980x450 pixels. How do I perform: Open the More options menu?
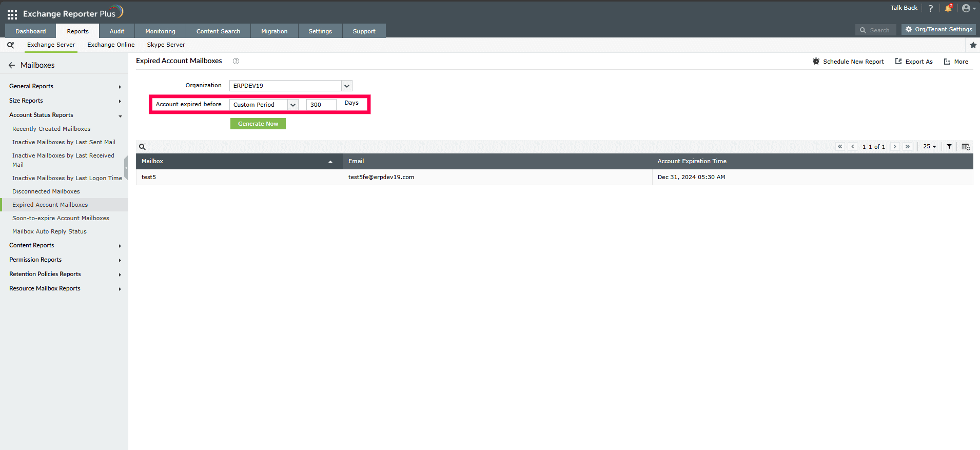pos(956,62)
